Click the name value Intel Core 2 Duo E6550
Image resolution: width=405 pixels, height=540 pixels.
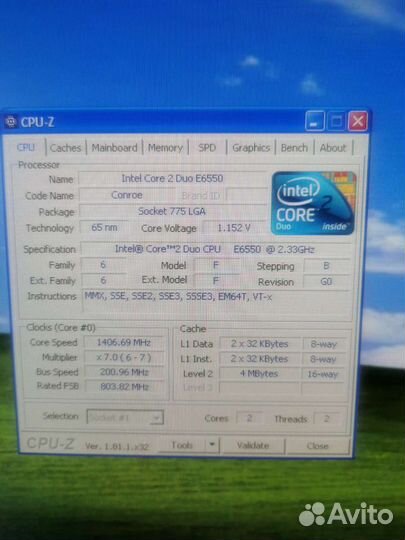pyautogui.click(x=173, y=178)
